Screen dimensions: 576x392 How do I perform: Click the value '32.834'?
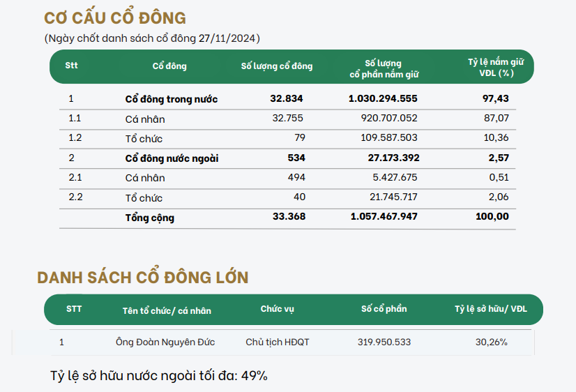(287, 98)
